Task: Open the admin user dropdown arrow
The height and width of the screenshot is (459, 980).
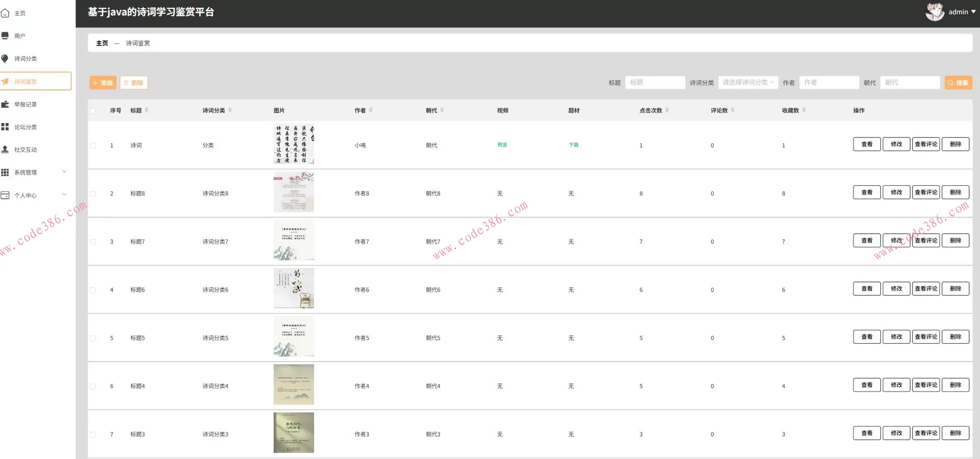Action: pyautogui.click(x=973, y=12)
